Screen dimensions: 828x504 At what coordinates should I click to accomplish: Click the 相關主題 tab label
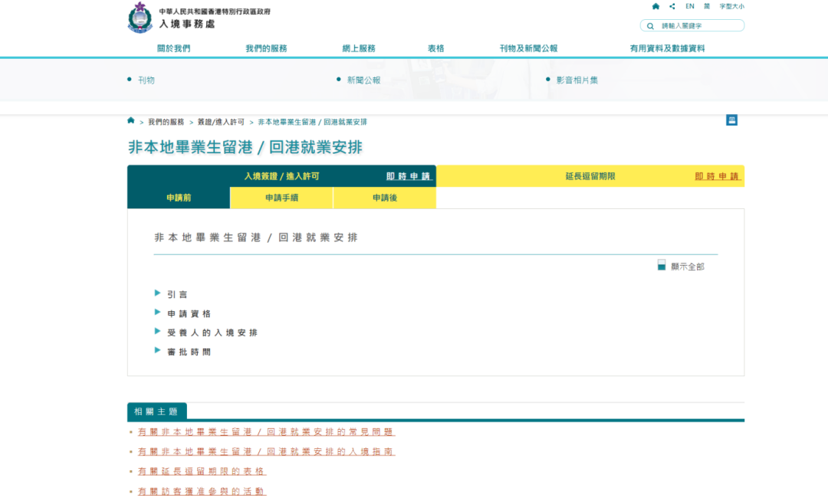pyautogui.click(x=157, y=411)
